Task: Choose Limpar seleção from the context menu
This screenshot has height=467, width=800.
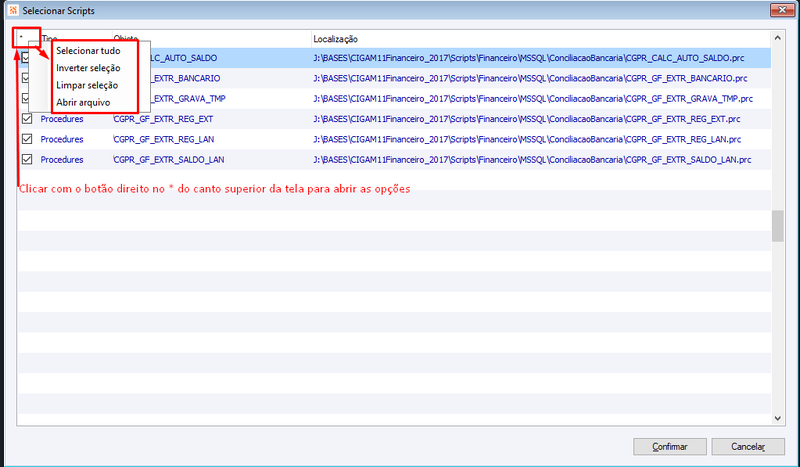Action: (x=87, y=85)
